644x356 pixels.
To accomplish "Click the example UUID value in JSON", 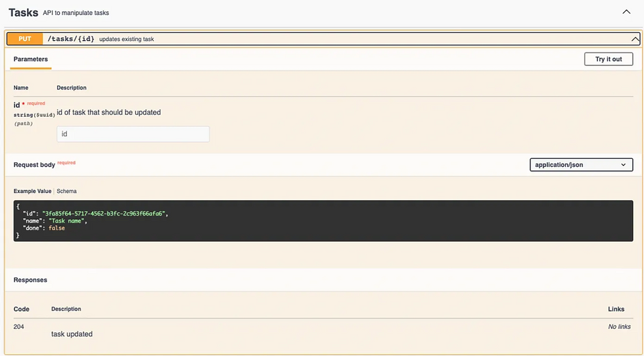I will [104, 213].
